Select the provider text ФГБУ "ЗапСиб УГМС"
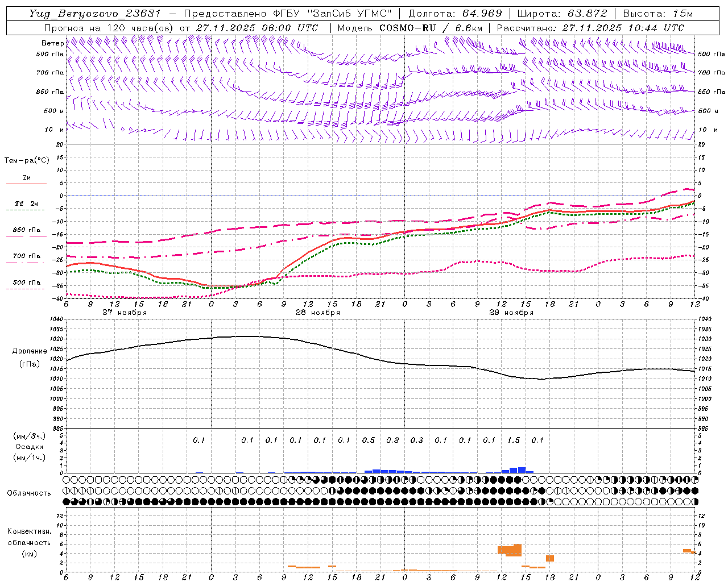Image resolution: width=728 pixels, height=582 pixels. 334,14
